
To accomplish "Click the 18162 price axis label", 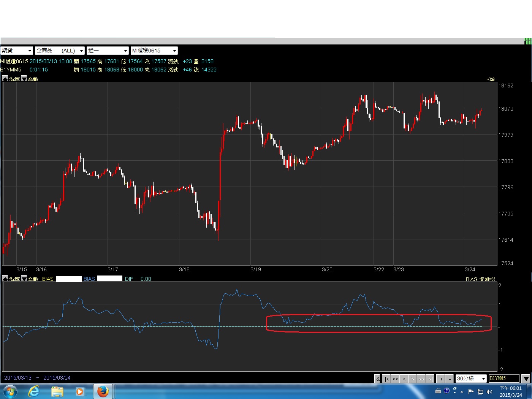I will pos(506,85).
